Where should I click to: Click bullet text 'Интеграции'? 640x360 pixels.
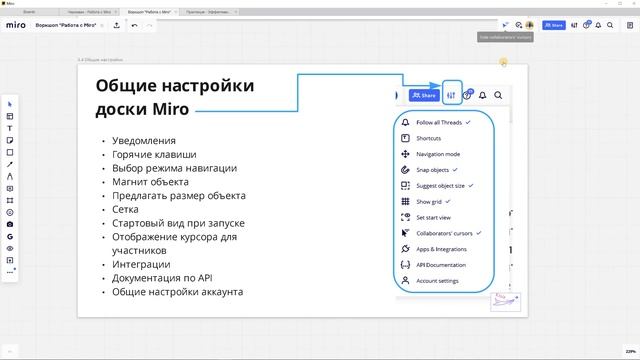[141, 264]
